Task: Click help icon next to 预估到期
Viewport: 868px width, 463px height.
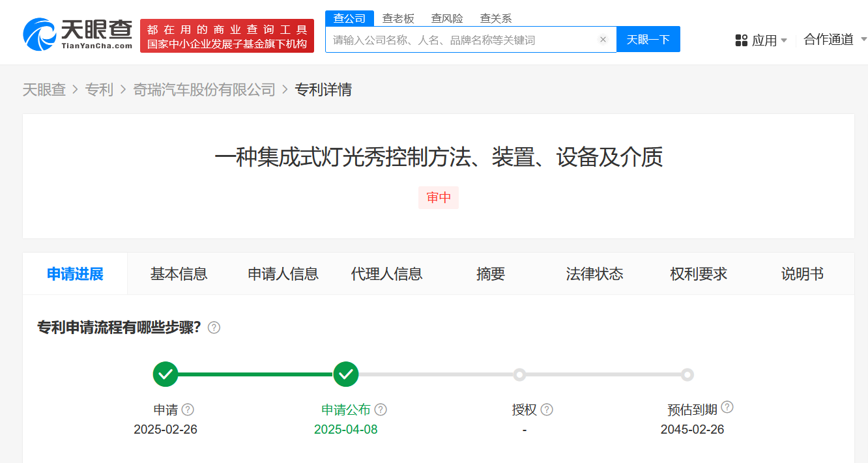Action: point(727,408)
